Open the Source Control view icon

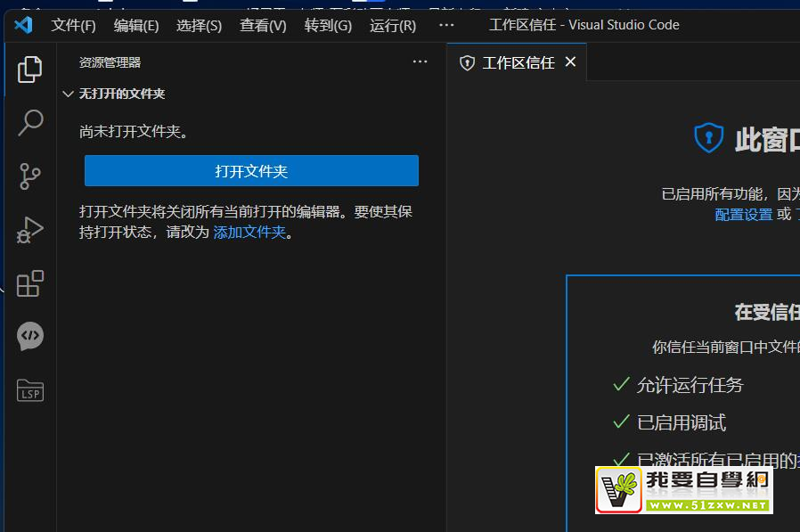(x=30, y=176)
